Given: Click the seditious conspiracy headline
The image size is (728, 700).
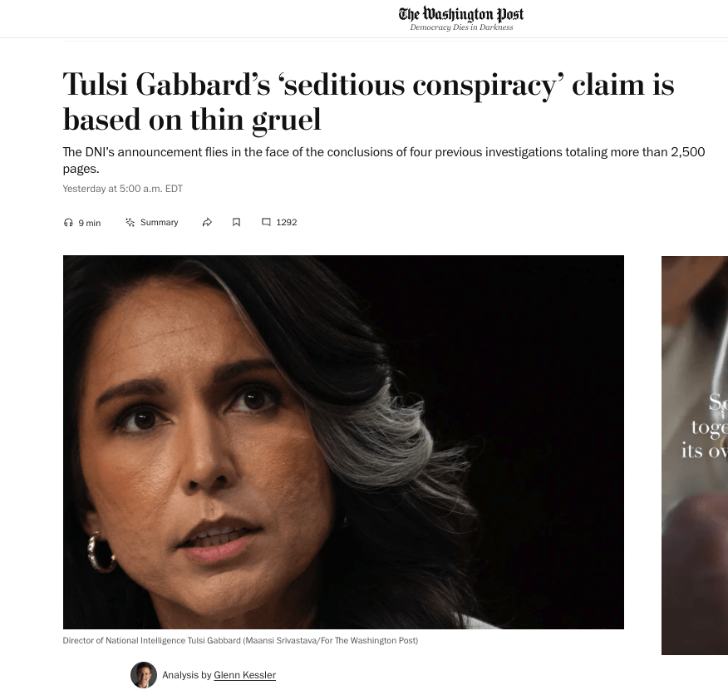Looking at the screenshot, I should 368,102.
